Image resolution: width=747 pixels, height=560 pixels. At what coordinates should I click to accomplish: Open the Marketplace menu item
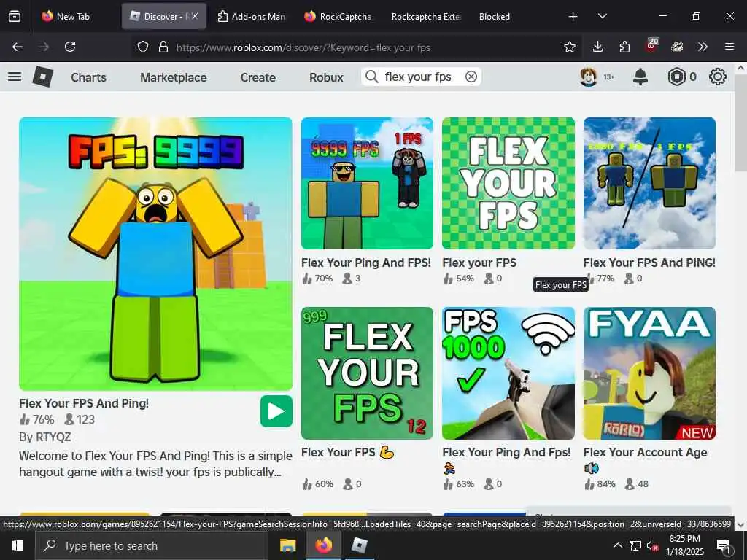[x=174, y=77]
